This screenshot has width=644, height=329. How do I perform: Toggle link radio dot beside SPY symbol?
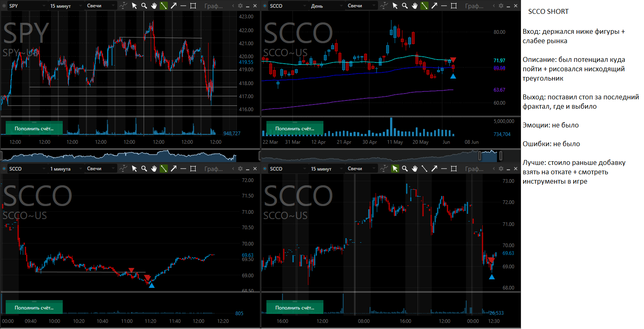4,6
